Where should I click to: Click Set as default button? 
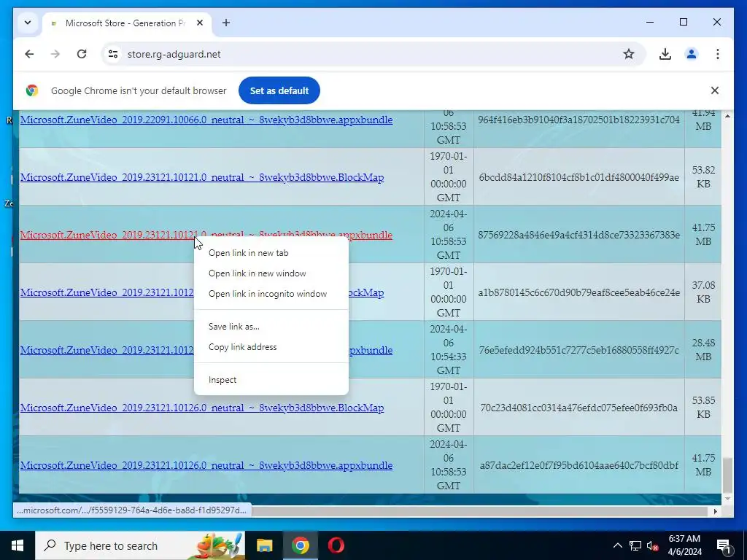(279, 90)
